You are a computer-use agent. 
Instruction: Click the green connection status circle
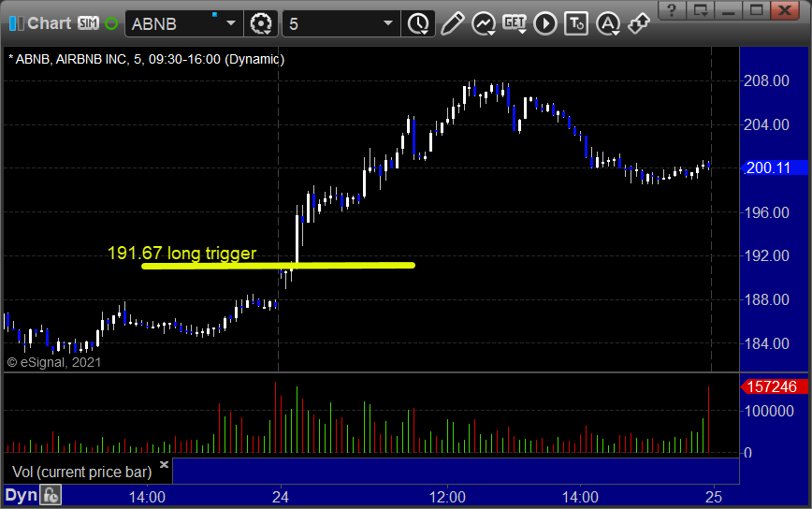point(111,23)
